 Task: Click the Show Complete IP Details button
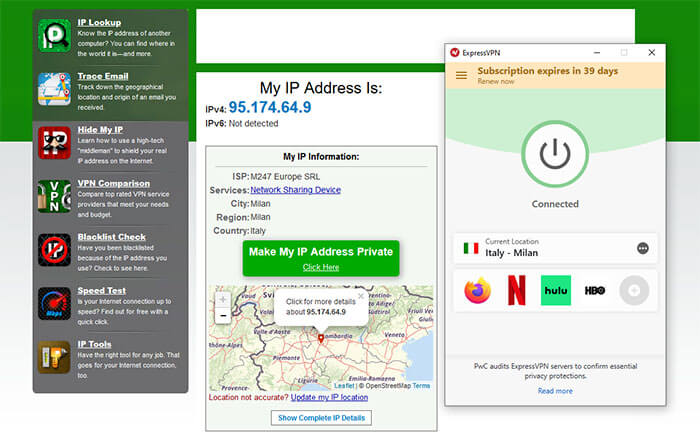321,418
